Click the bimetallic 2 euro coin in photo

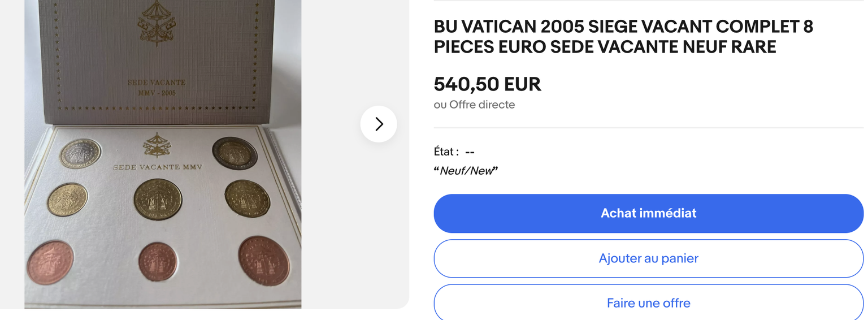click(235, 153)
